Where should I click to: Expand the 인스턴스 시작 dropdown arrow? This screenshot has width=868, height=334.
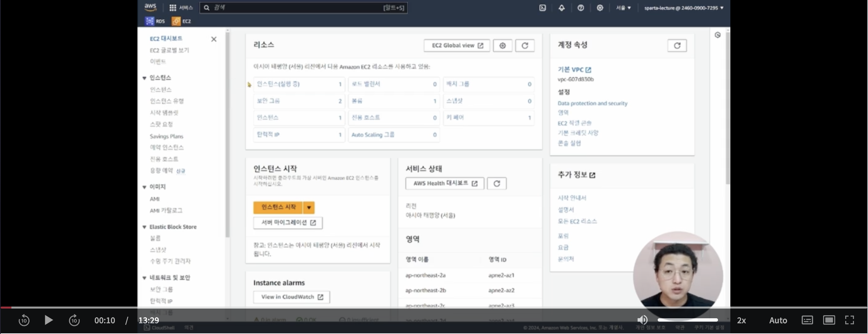[309, 207]
